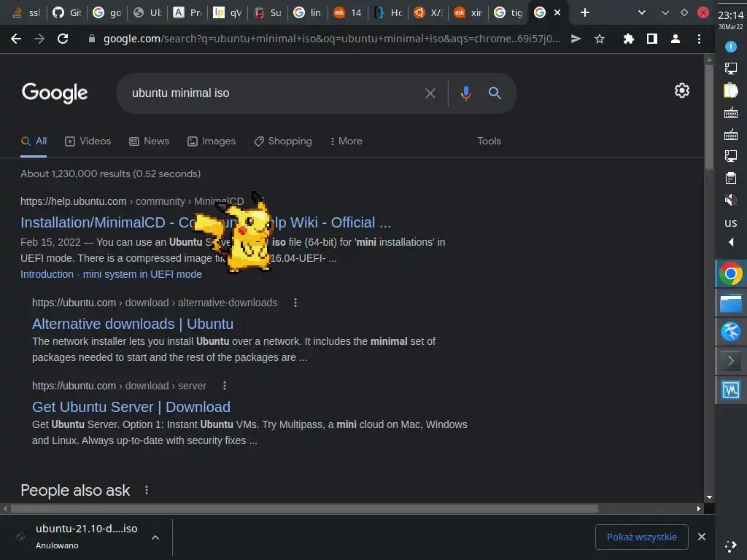The width and height of the screenshot is (747, 560).
Task: Open the Tools search options
Action: pyautogui.click(x=489, y=141)
